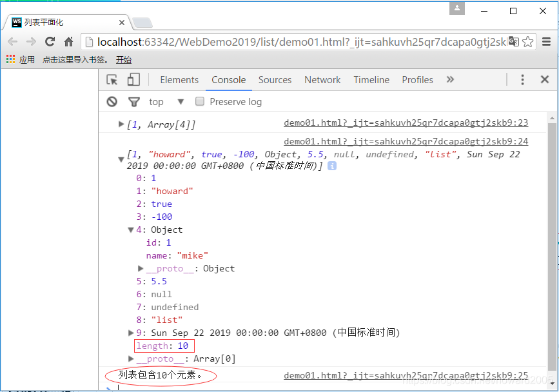Open source link ending in :24
Screen dimensions: 559x392
coord(406,142)
